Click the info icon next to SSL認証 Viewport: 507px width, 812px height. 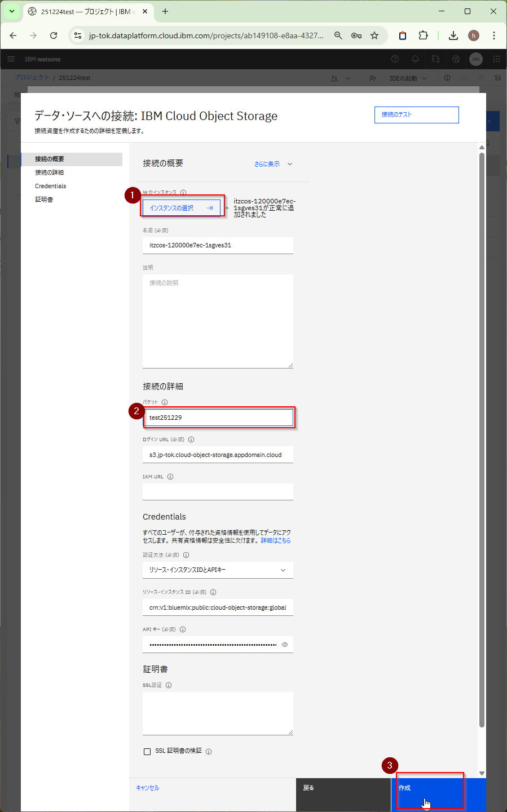169,685
